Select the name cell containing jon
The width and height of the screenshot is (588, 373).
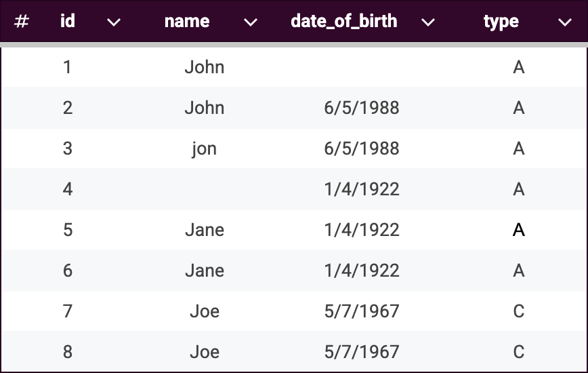coord(204,149)
